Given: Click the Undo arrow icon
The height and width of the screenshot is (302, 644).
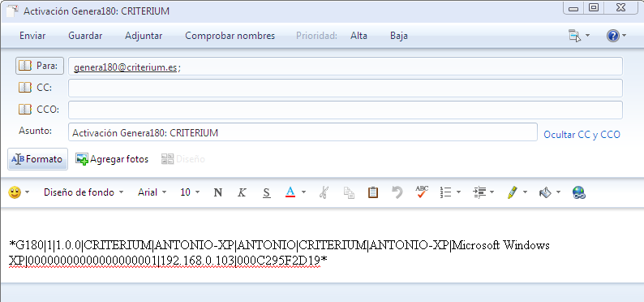Looking at the screenshot, I should coord(397,192).
